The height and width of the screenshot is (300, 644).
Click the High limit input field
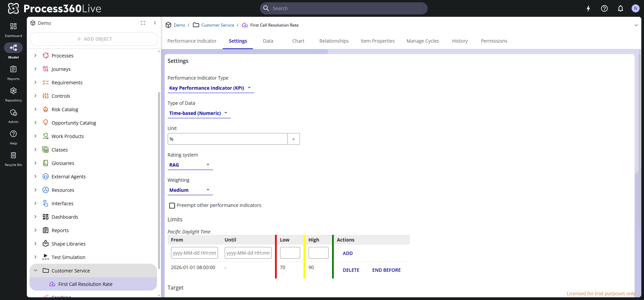tap(319, 253)
